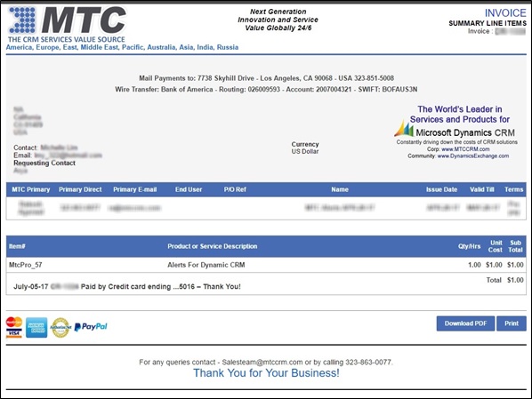Click the American Express card icon

click(x=36, y=328)
